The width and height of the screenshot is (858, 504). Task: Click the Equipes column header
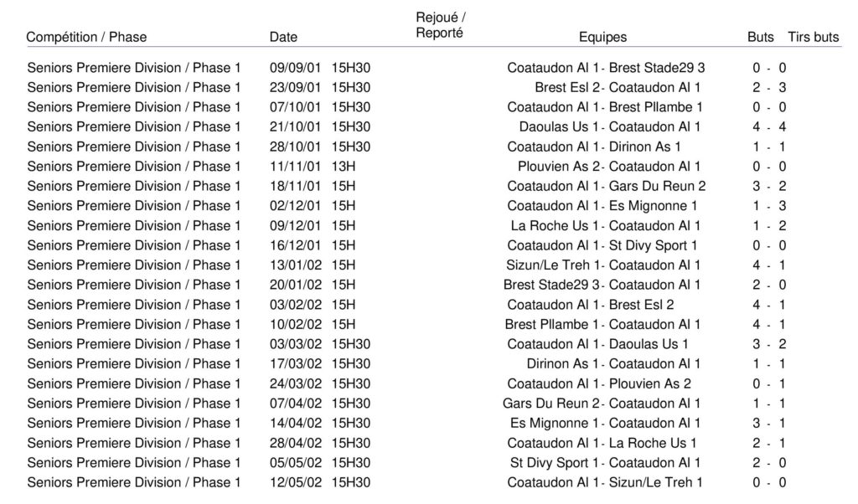[602, 37]
